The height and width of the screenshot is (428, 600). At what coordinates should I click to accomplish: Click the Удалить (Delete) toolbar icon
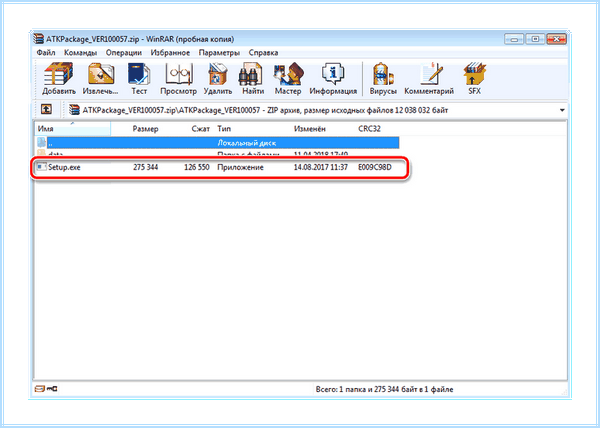pos(218,79)
